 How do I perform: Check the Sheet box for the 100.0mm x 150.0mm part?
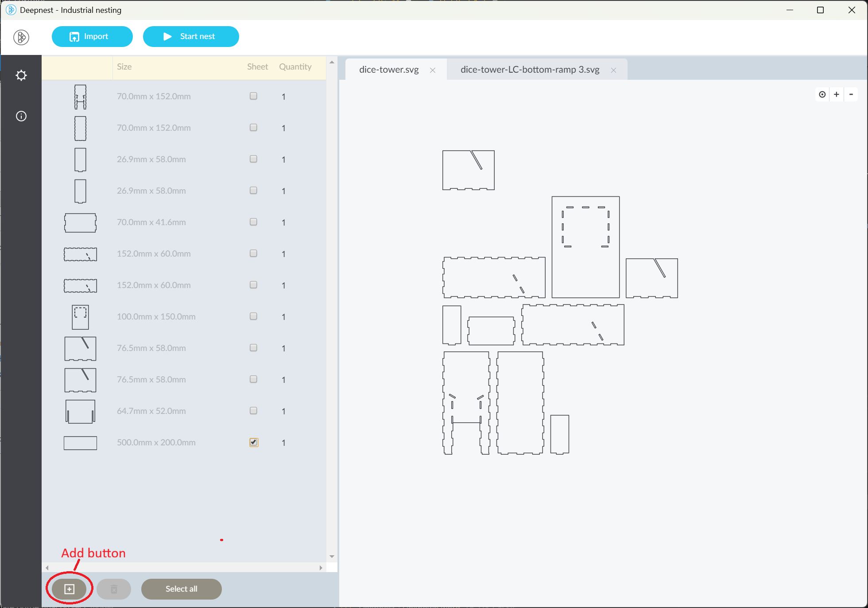pyautogui.click(x=253, y=316)
